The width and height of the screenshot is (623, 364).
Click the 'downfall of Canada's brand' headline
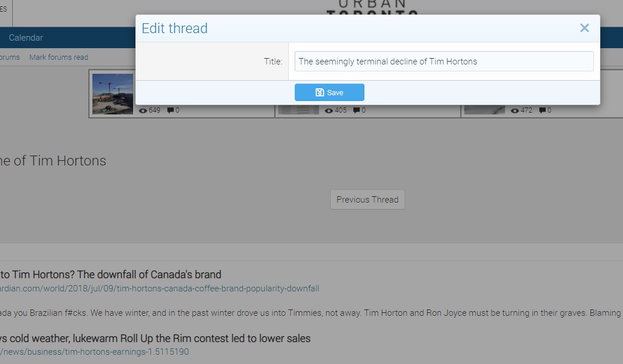tap(110, 275)
